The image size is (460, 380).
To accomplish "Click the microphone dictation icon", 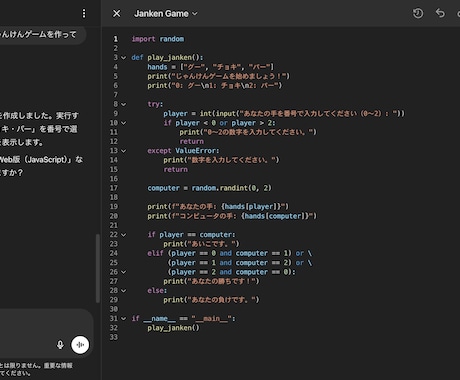I will tap(60, 344).
